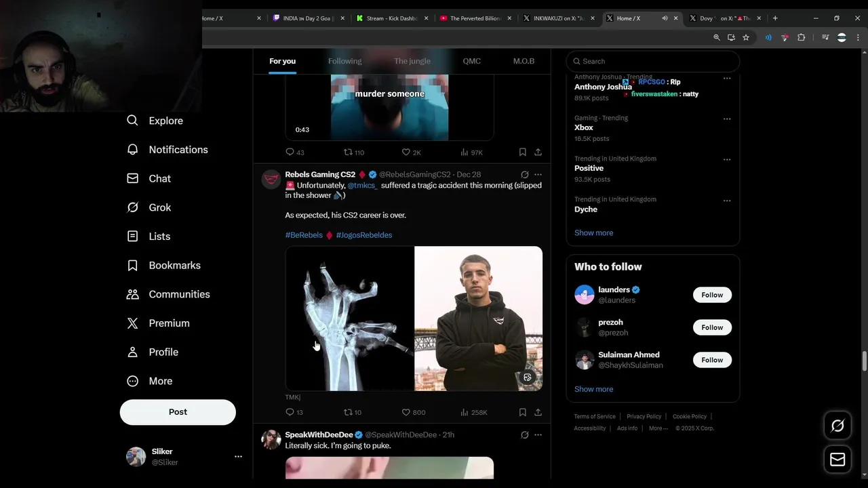Screen dimensions: 868x488
Task: Follow launders
Action: 712,295
